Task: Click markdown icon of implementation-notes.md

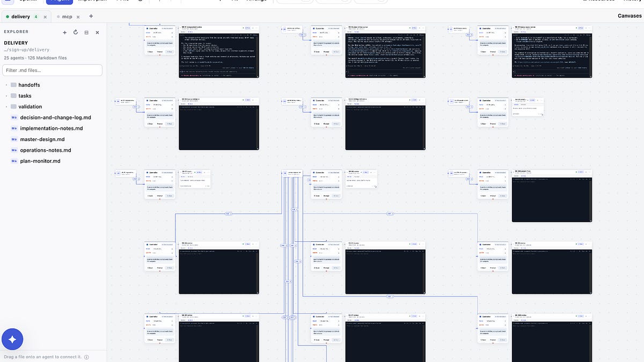Action: tap(14, 128)
